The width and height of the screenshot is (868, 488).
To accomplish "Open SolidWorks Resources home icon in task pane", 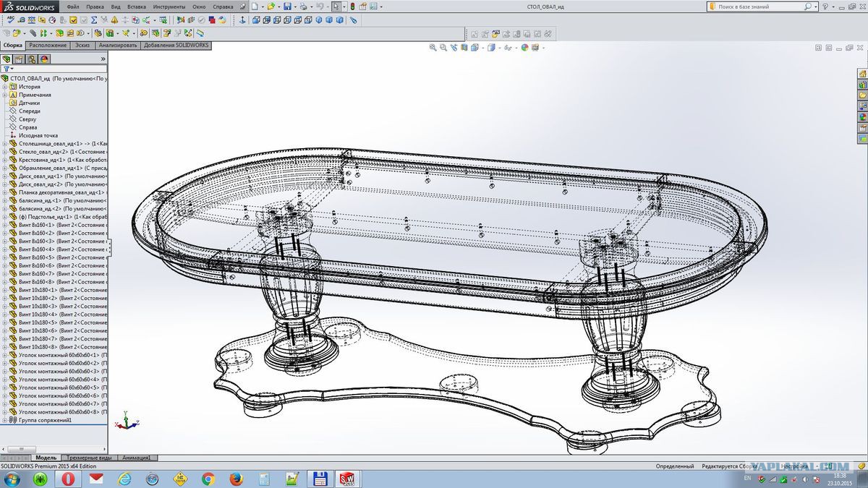I will 862,74.
